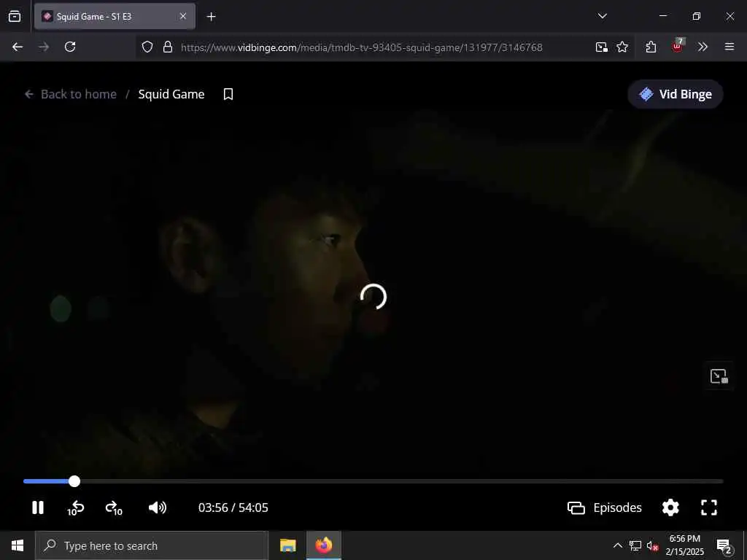Select the Squid Game - S1 E3 tab

[115, 16]
